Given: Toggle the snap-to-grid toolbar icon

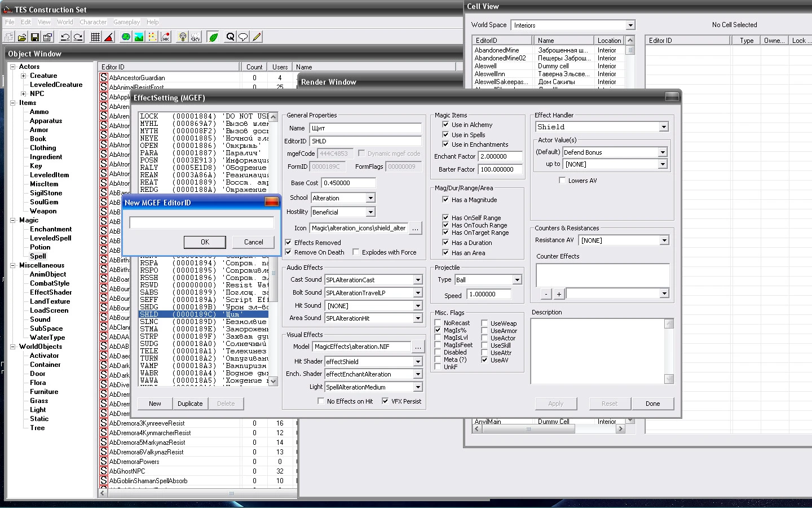Looking at the screenshot, I should (95, 37).
